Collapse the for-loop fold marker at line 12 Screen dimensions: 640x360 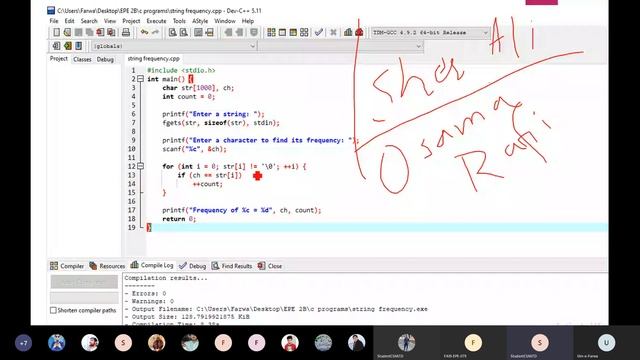tap(140, 166)
